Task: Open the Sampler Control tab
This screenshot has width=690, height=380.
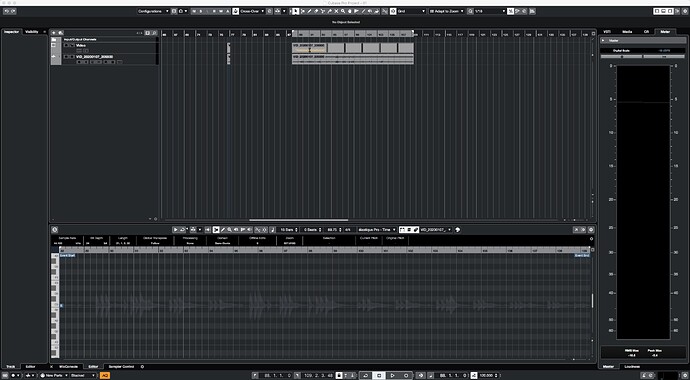Action: 121,366
